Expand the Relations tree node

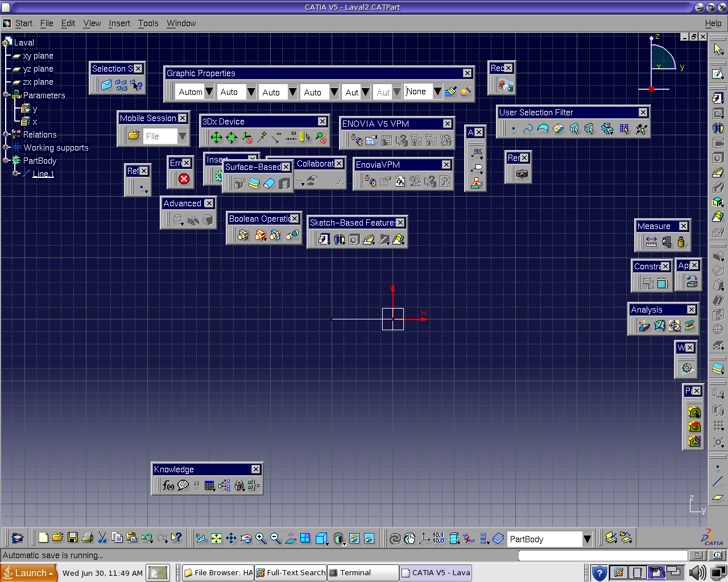point(6,134)
